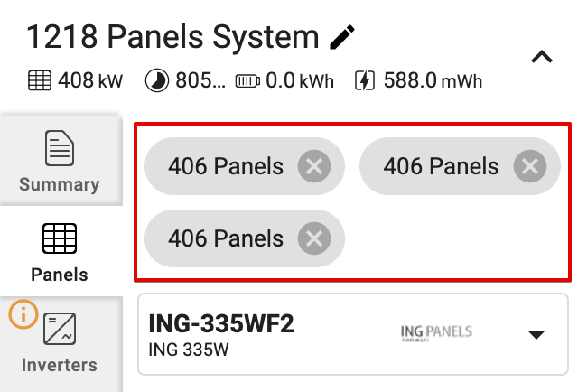587x392 pixels.
Task: Select the first 406 Panels group chip
Action: pos(226,166)
